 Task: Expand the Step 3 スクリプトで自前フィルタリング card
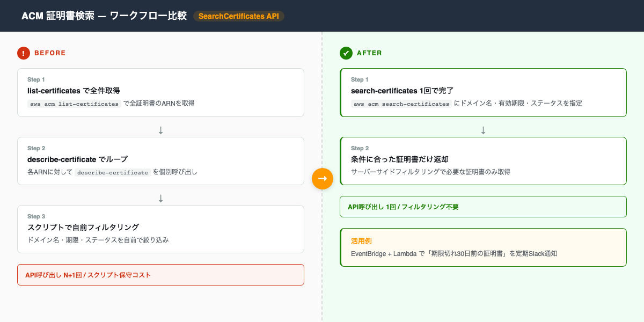coord(160,229)
